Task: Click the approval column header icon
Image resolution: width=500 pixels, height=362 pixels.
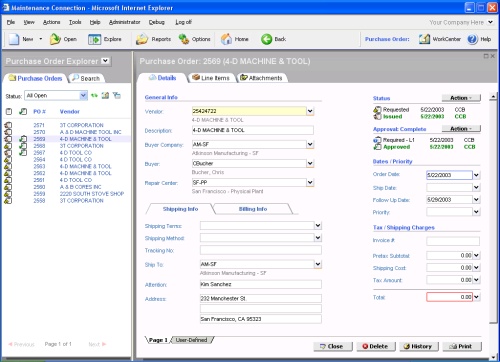Action: click(23, 111)
